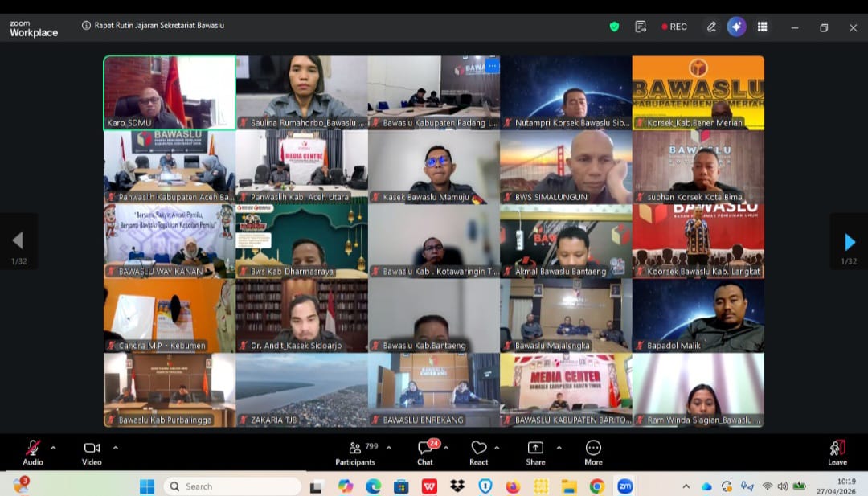
Task: Open the React heart menu
Action: [x=479, y=453]
